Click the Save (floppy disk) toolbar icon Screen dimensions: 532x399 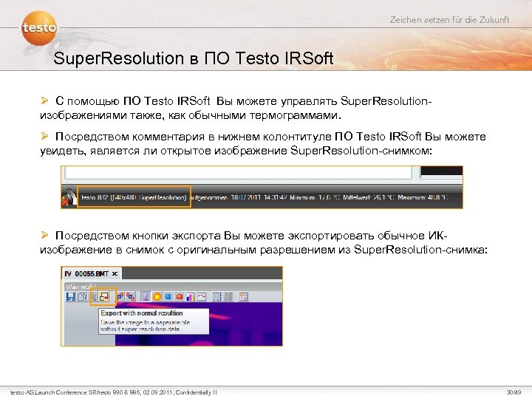pos(70,297)
